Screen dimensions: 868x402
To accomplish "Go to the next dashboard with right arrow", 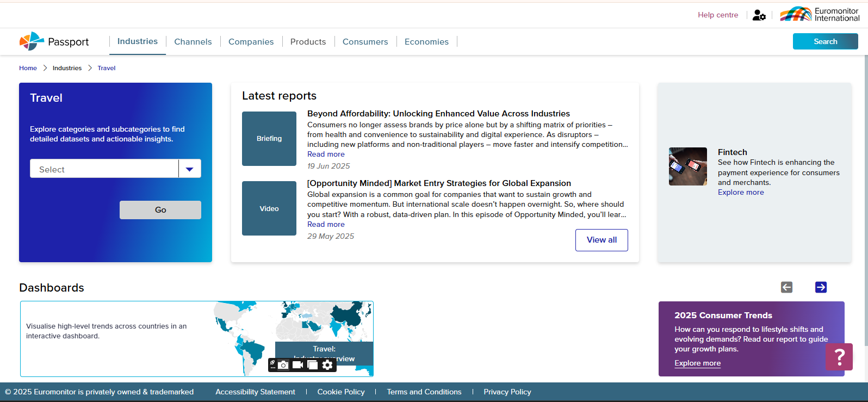I will (x=821, y=287).
